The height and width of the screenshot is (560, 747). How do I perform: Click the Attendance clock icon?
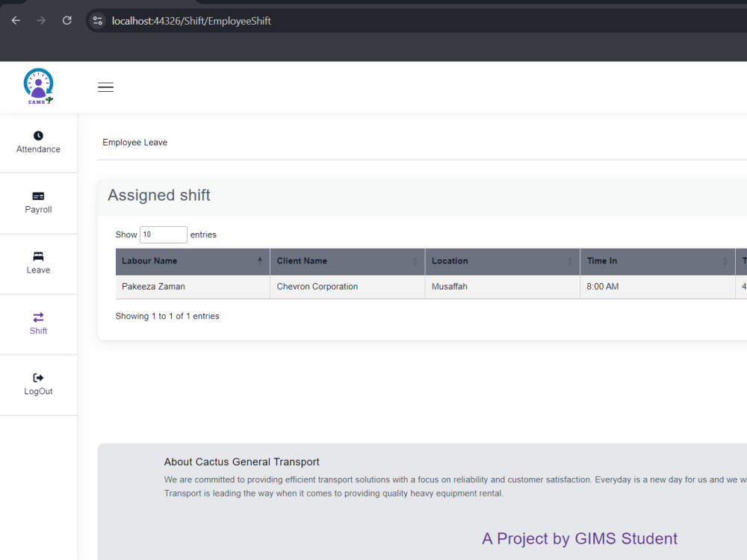(x=38, y=136)
